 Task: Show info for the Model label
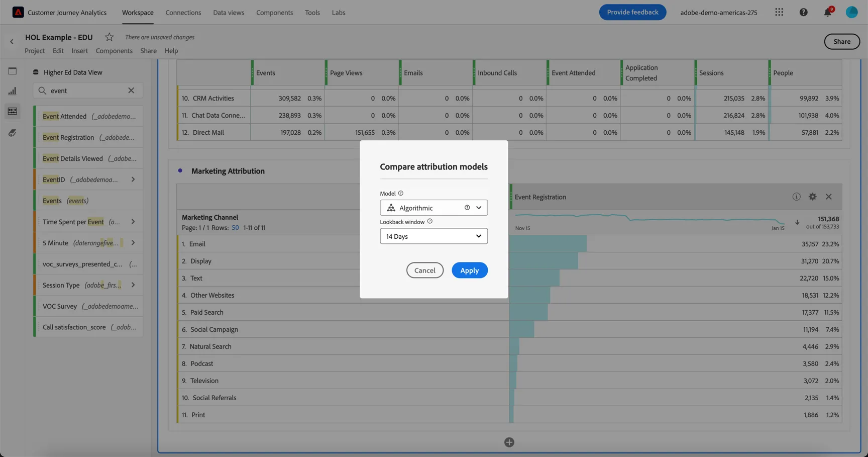(401, 193)
